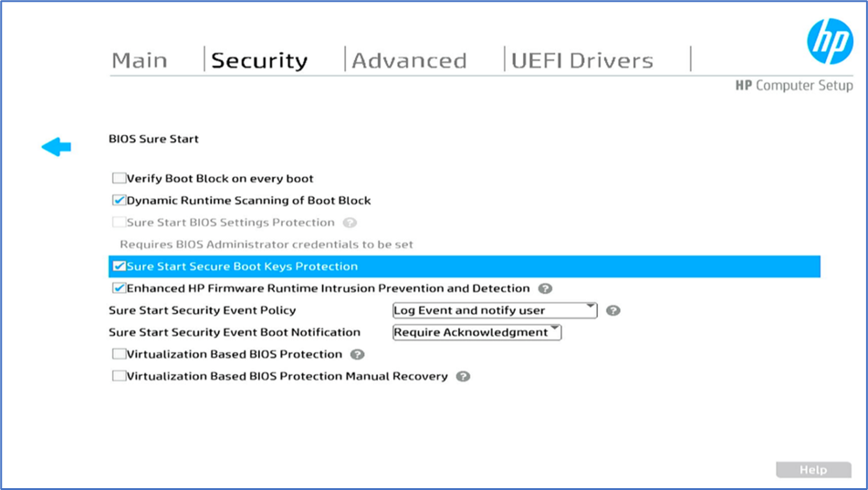
Task: Open the Log Event and notify user dropdown
Action: point(495,310)
